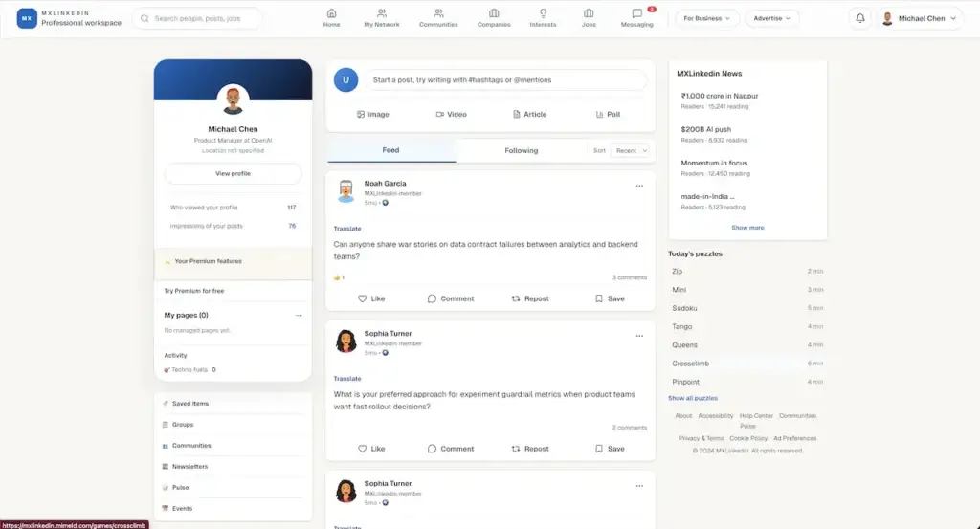This screenshot has height=529, width=980.
Task: Click the Start a post input
Action: tap(505, 80)
